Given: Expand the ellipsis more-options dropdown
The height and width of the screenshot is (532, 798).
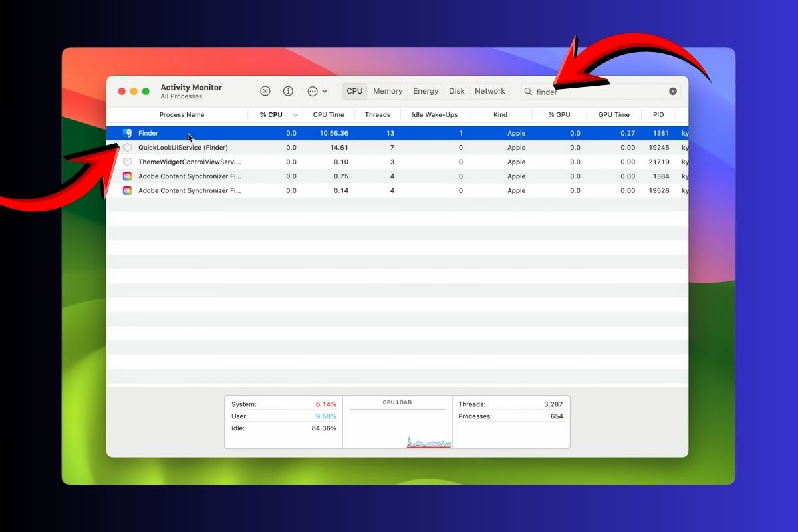Looking at the screenshot, I should point(317,91).
